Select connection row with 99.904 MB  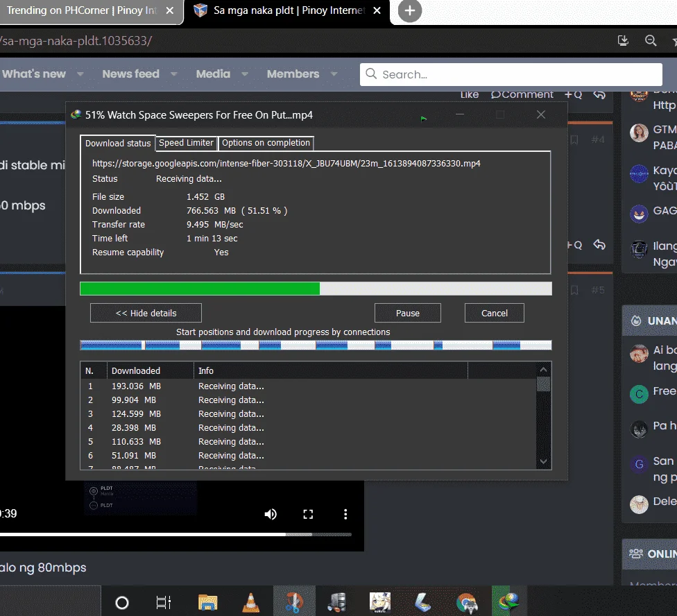[308, 400]
